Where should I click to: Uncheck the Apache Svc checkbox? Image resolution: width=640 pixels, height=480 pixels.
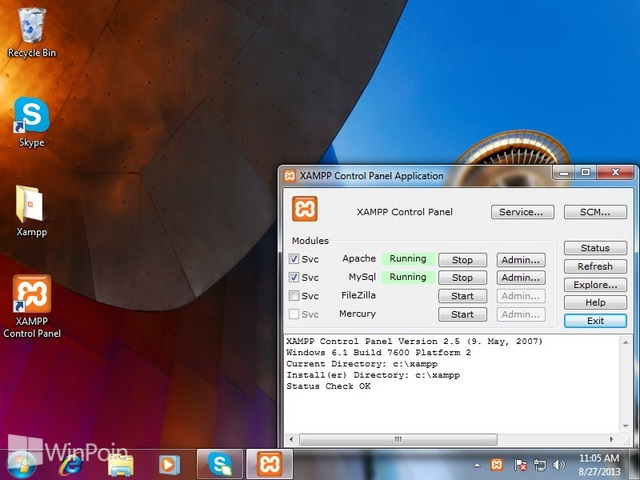pyautogui.click(x=294, y=259)
